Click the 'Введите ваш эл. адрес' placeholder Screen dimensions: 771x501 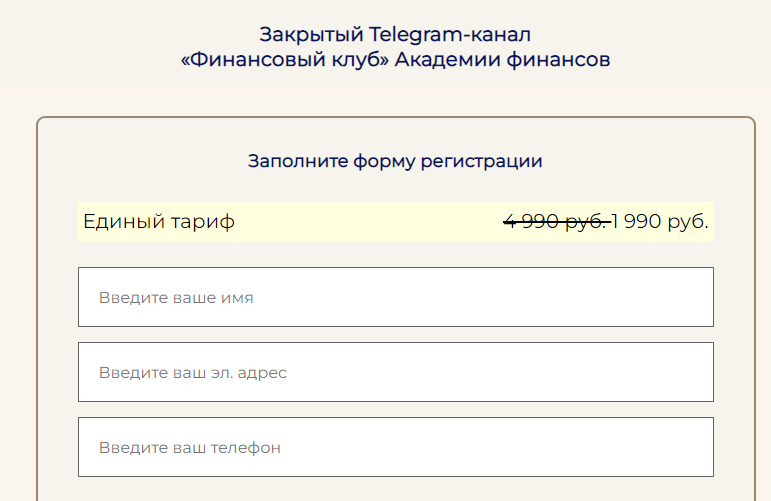(193, 373)
